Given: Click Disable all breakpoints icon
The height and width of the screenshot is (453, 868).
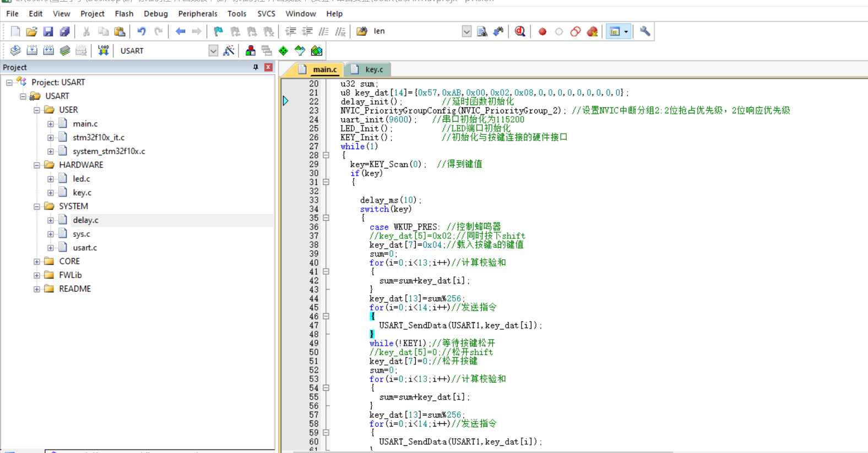Looking at the screenshot, I should 576,31.
